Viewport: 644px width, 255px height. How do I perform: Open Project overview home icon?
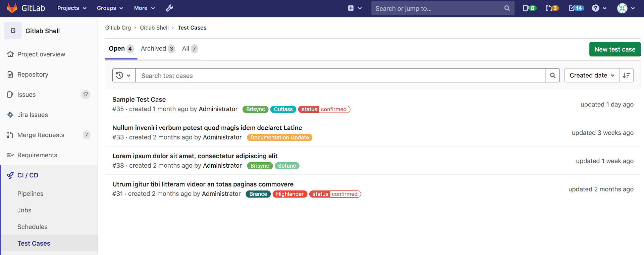tap(10, 54)
